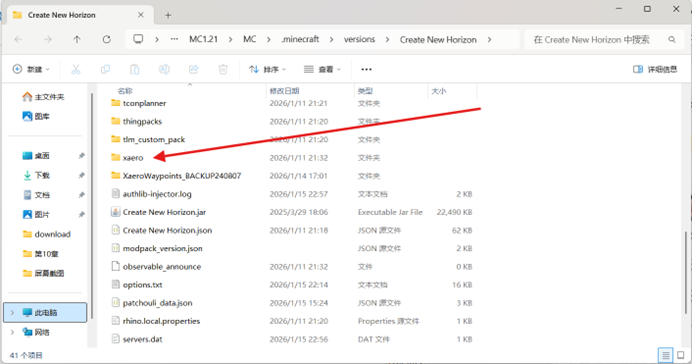Open the See more (…) toolbar menu
The height and width of the screenshot is (364, 692).
click(366, 69)
